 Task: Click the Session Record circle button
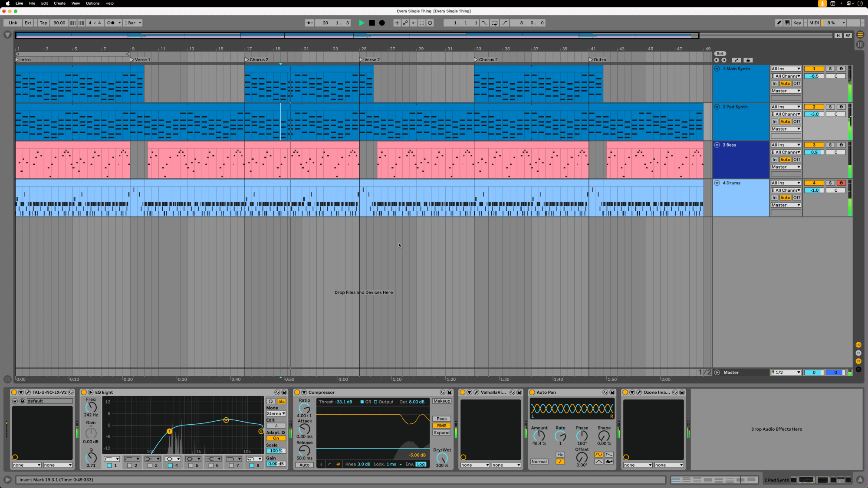point(430,23)
